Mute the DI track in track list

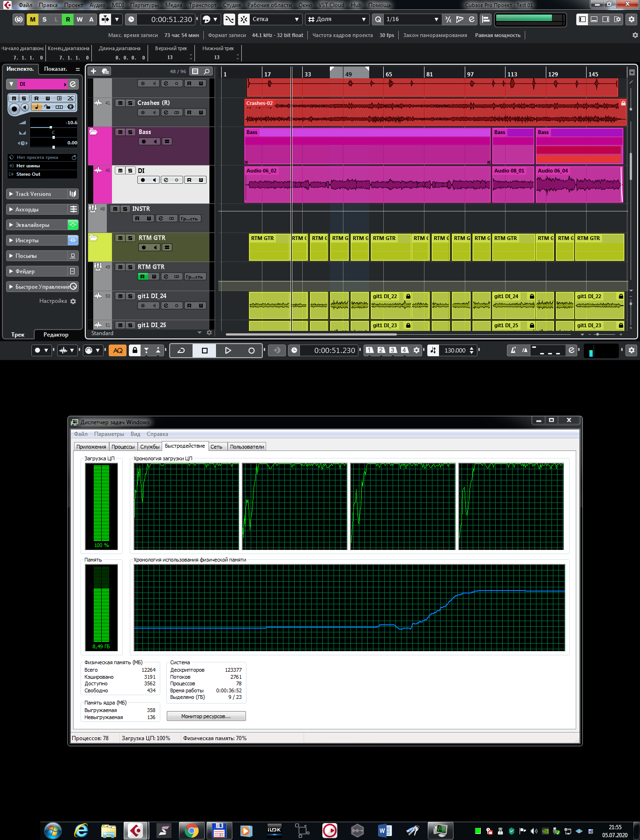120,171
